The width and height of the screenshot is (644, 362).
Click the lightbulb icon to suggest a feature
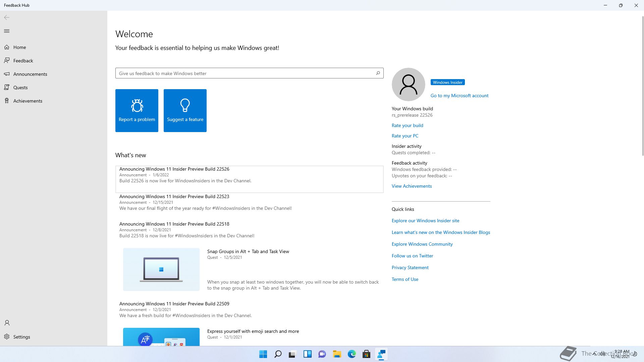(185, 105)
